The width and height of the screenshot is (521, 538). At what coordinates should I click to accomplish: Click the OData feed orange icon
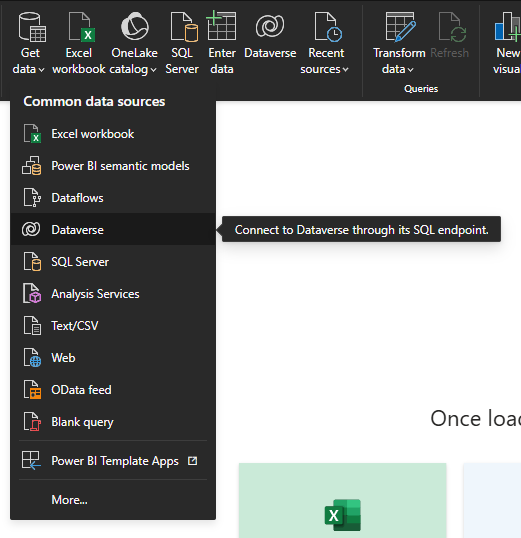32,390
